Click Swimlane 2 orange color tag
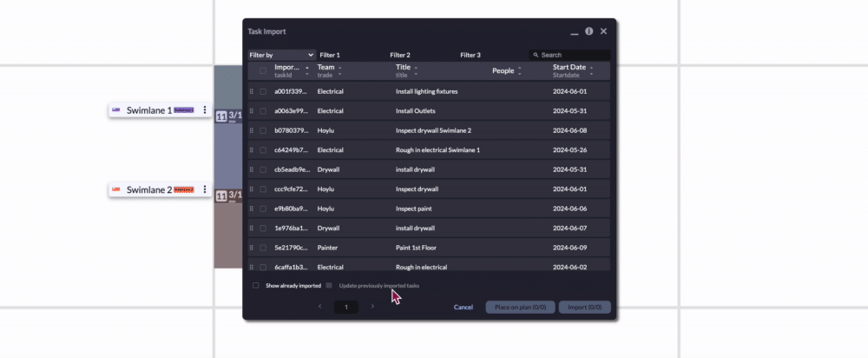The image size is (868, 358). click(x=184, y=189)
